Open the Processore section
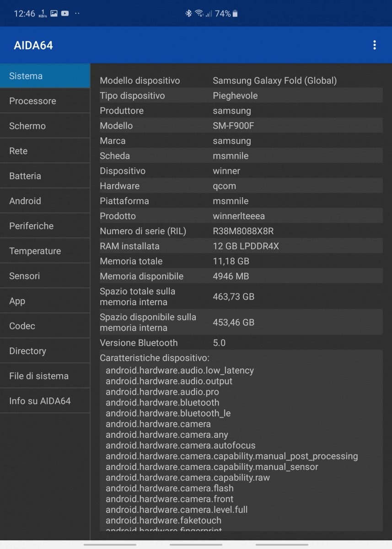 tap(45, 101)
